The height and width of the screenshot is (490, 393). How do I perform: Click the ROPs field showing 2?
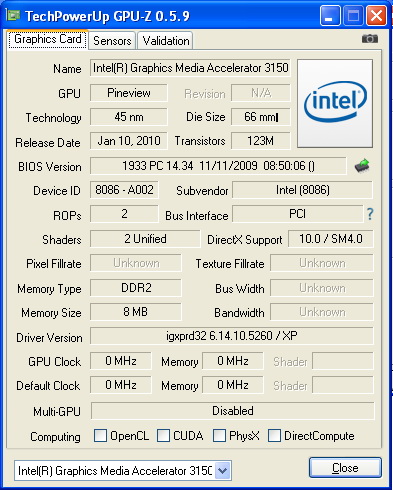(124, 214)
